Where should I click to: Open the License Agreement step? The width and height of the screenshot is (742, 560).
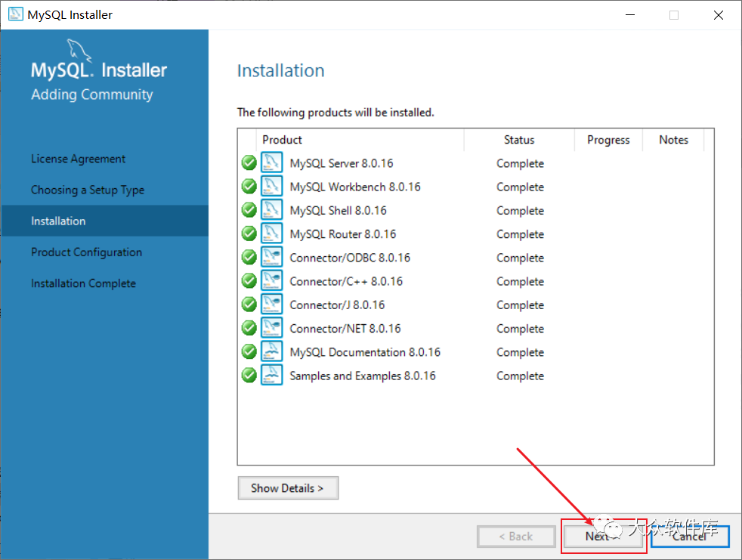pyautogui.click(x=78, y=159)
